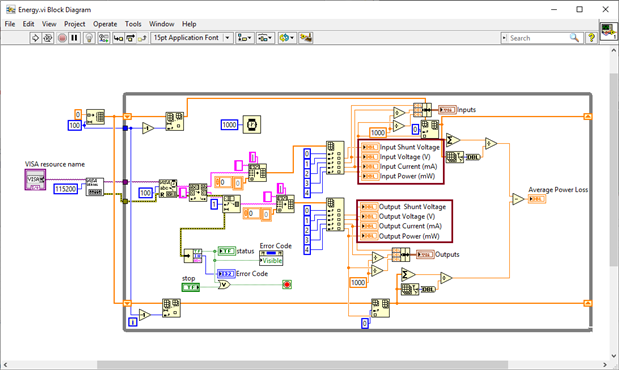Open the File menu
This screenshot has width=619, height=370.
click(10, 24)
